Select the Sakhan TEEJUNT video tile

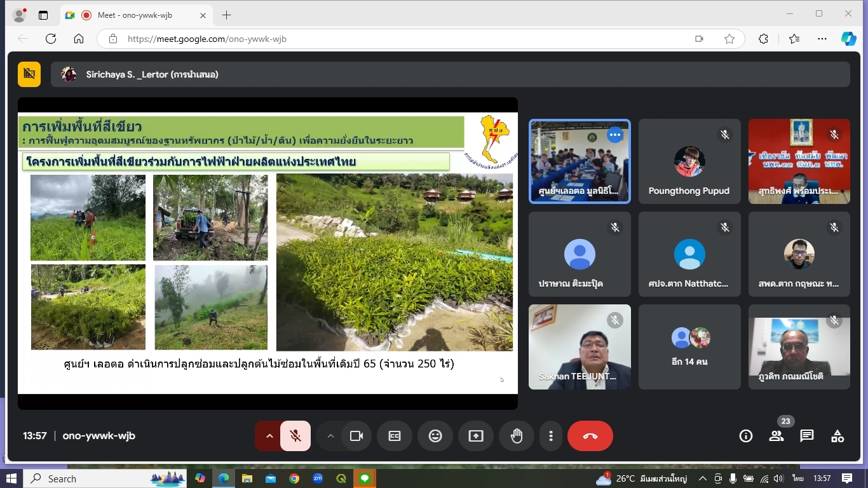[x=580, y=347]
